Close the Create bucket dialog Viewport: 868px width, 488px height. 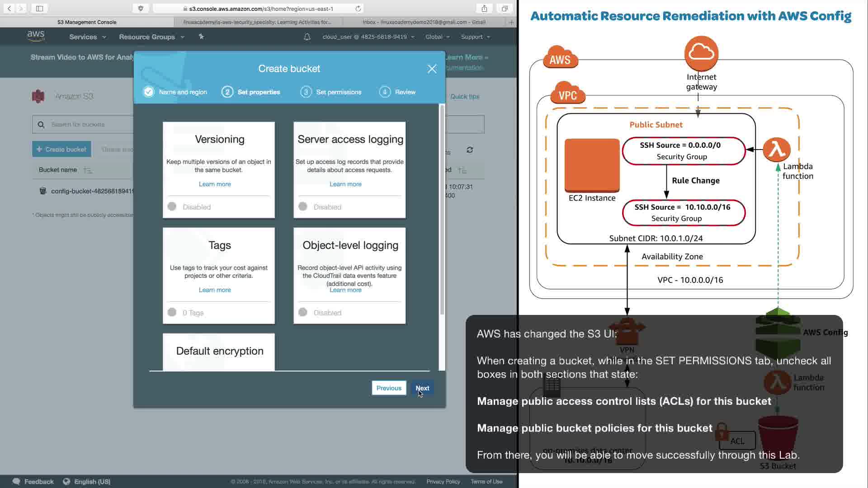(x=432, y=69)
